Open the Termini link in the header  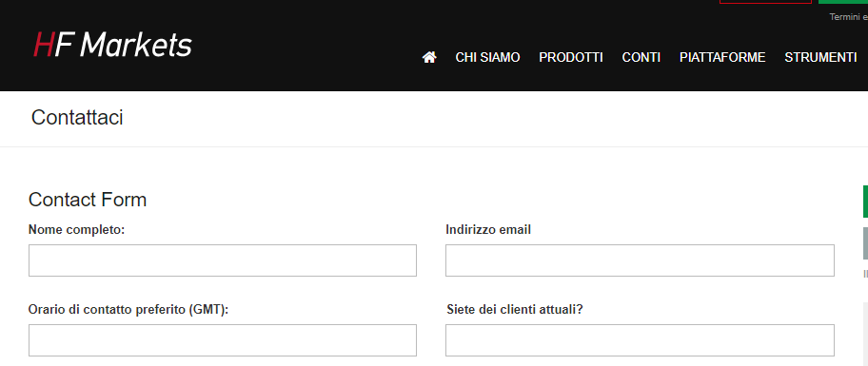pos(843,17)
